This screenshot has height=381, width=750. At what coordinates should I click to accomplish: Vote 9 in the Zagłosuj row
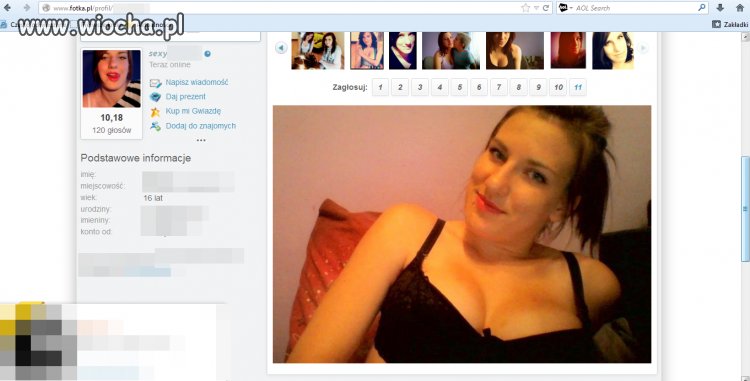point(538,87)
